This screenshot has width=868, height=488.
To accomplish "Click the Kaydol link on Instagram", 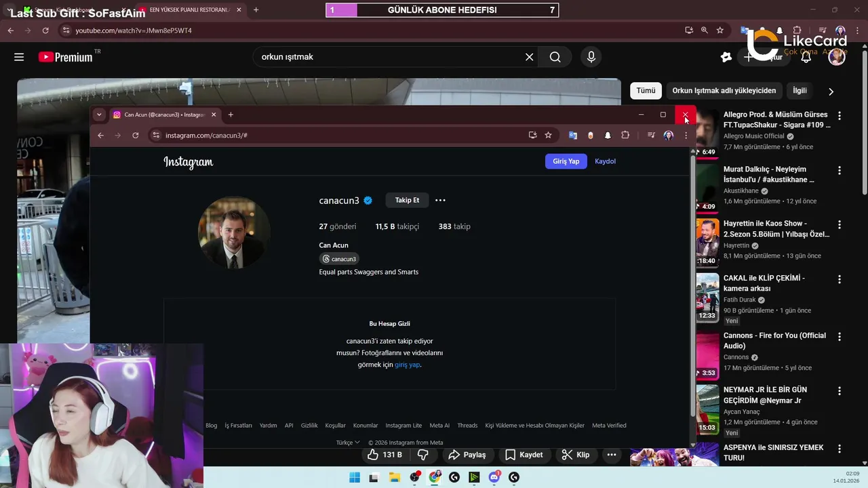I will tap(605, 161).
